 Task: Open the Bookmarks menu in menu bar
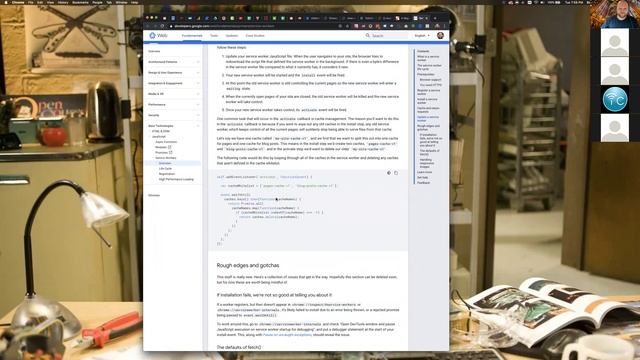[x=80, y=2]
